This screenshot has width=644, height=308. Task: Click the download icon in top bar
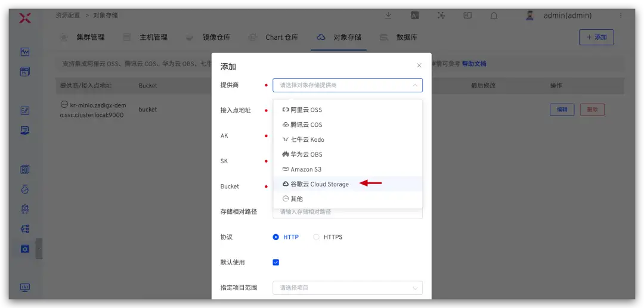tap(388, 15)
